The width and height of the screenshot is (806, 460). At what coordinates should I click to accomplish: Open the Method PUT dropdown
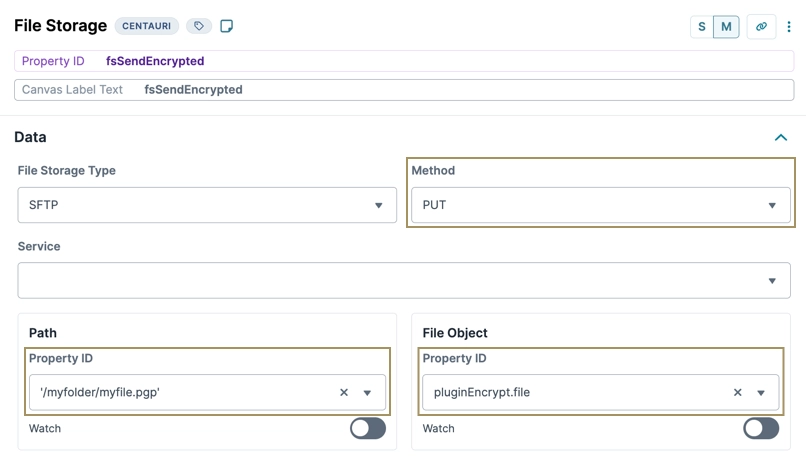[601, 205]
